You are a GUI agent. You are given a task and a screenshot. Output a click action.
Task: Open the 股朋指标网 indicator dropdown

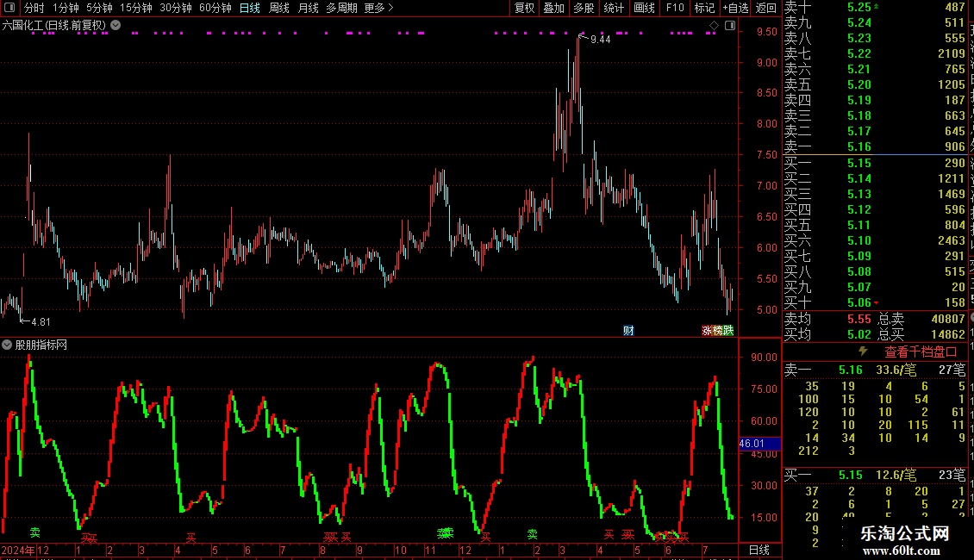pyautogui.click(x=7, y=345)
